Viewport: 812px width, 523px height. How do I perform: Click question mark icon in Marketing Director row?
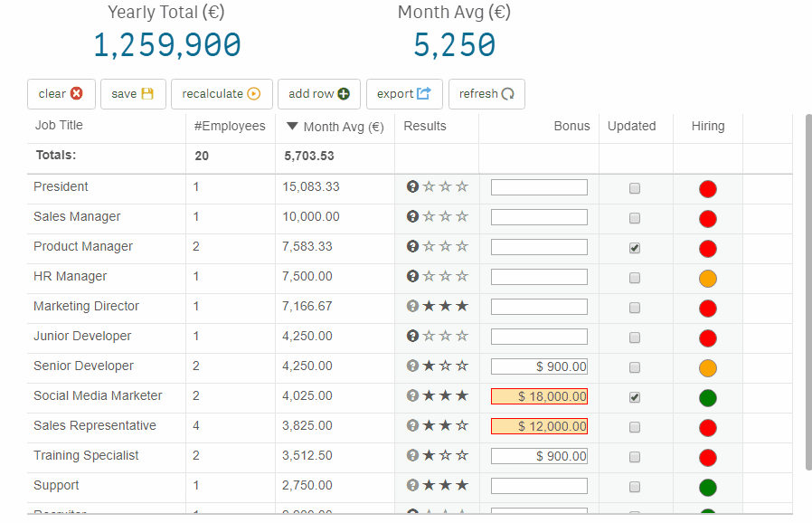(x=412, y=307)
